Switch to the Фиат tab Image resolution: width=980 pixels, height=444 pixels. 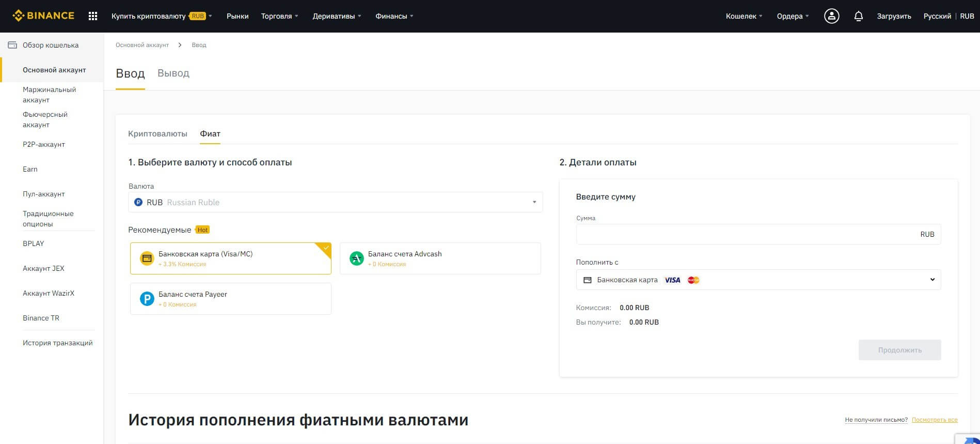pyautogui.click(x=210, y=133)
